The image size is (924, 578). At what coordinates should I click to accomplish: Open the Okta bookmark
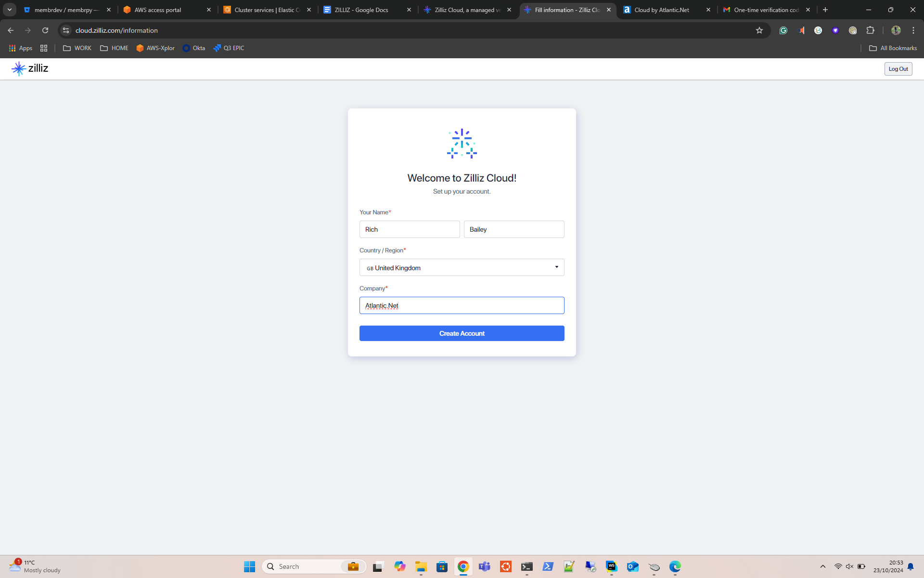pos(193,48)
